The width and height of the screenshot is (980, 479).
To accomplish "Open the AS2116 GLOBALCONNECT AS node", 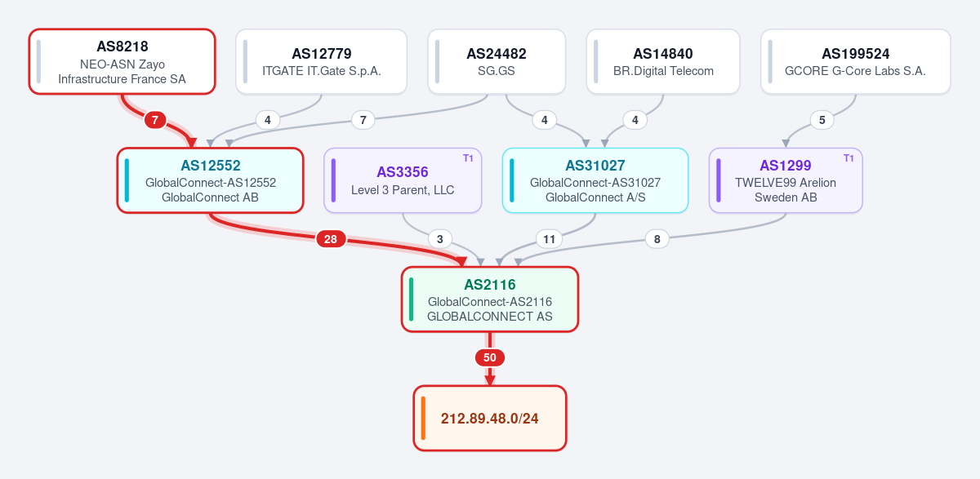I will click(x=490, y=299).
